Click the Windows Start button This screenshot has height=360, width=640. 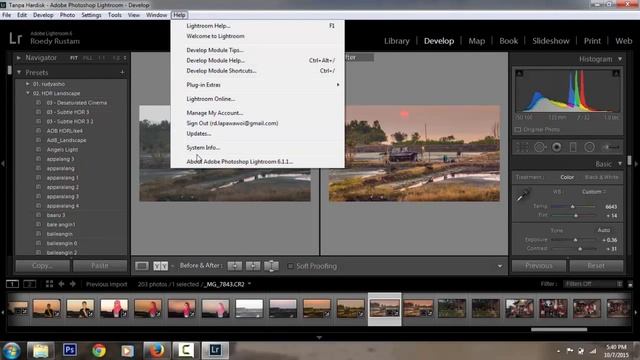point(11,351)
